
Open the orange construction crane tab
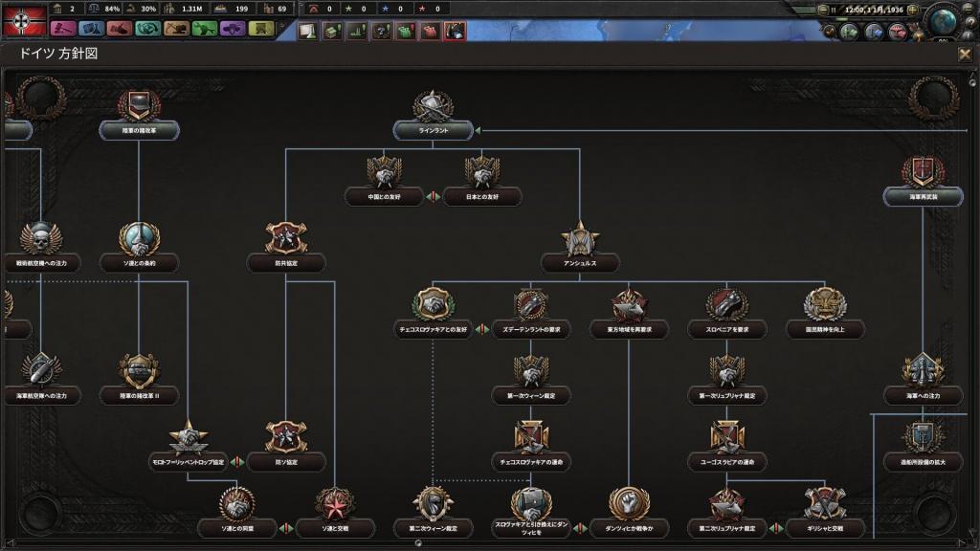[x=176, y=29]
